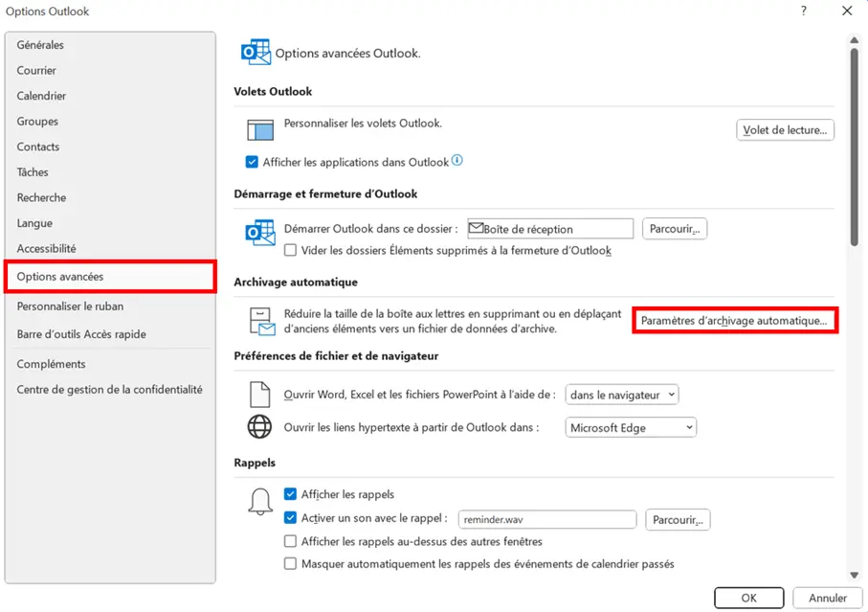868x612 pixels.
Task: Click the globe icon for hyperlink preference
Action: (259, 427)
